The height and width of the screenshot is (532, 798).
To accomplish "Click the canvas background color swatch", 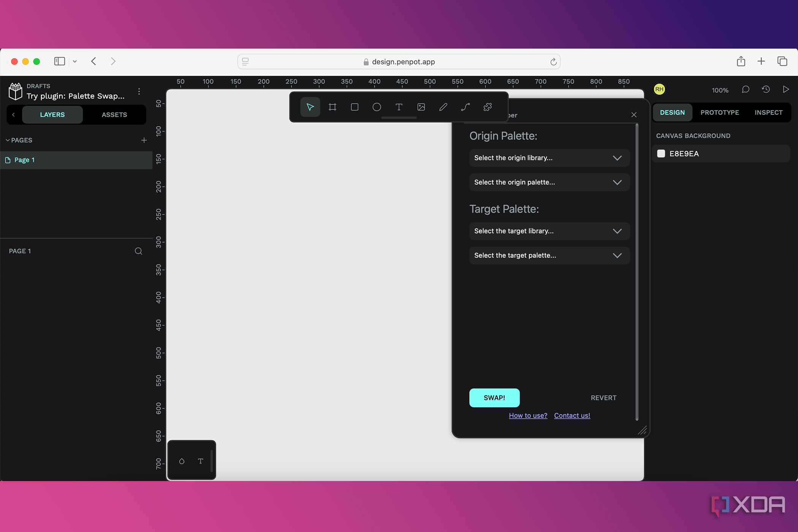I will coord(661,154).
